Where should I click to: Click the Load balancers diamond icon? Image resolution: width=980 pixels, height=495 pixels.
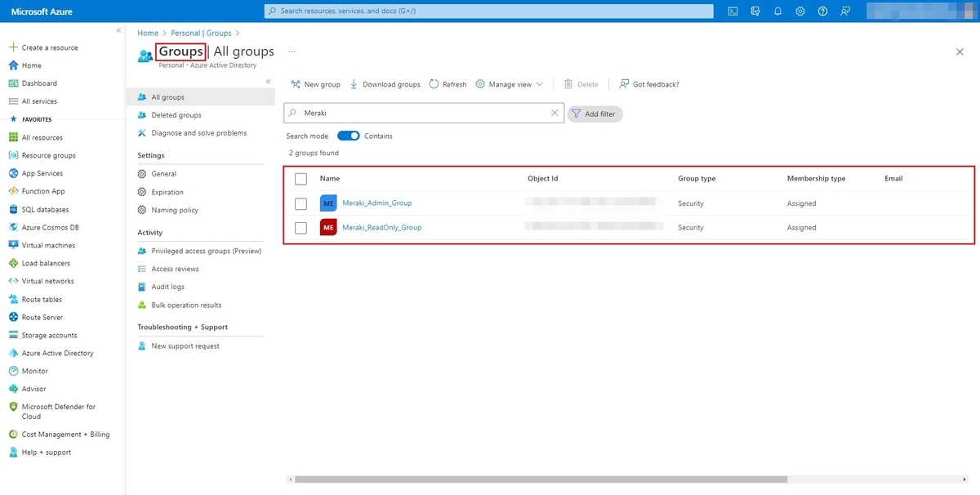[13, 263]
